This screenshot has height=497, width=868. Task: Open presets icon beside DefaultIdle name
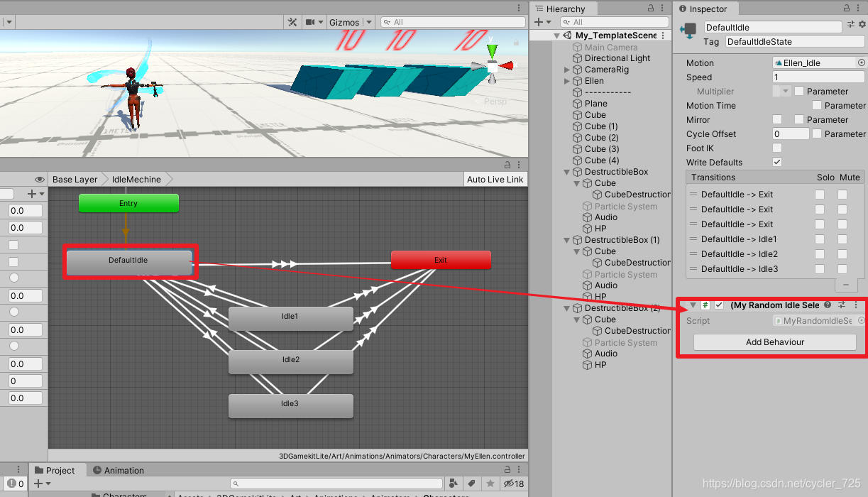point(851,26)
